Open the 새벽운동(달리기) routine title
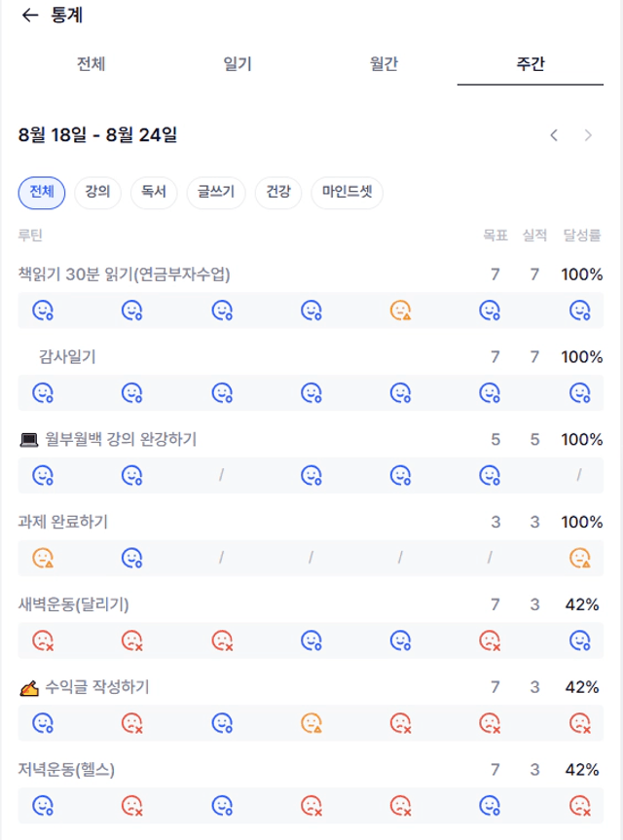The image size is (623, 840). pyautogui.click(x=73, y=604)
